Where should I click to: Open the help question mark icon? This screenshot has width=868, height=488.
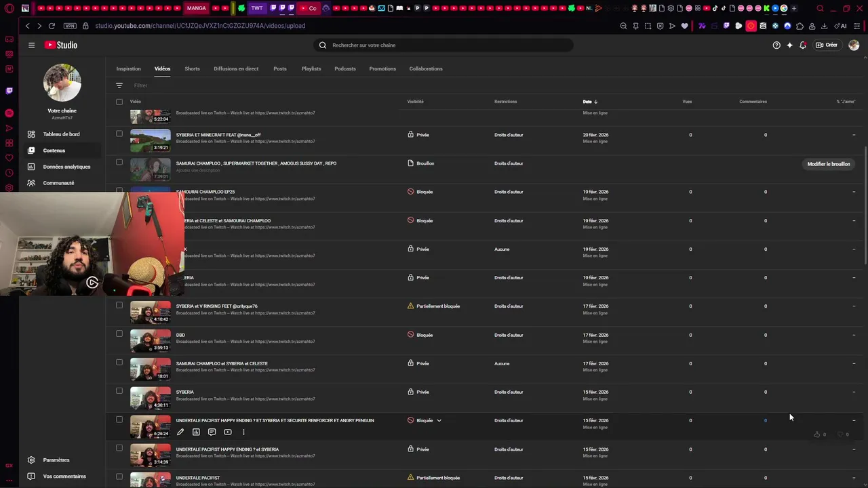(776, 45)
